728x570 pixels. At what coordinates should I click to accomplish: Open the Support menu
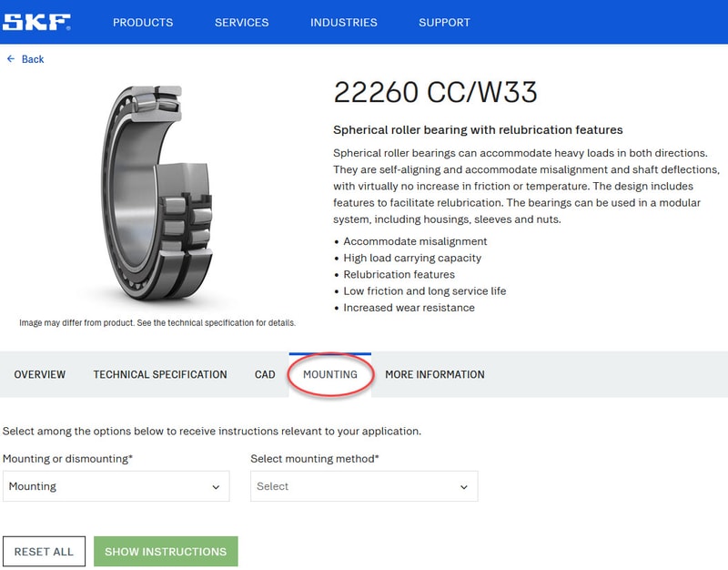(x=444, y=23)
